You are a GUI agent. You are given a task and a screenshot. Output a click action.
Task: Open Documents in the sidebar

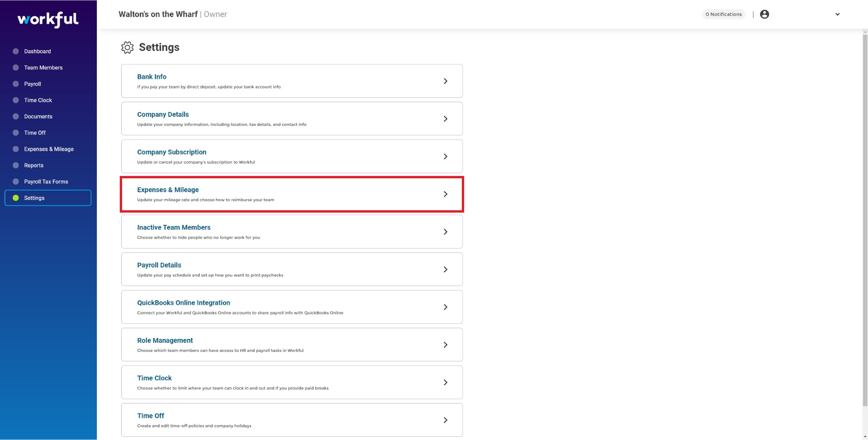tap(38, 116)
